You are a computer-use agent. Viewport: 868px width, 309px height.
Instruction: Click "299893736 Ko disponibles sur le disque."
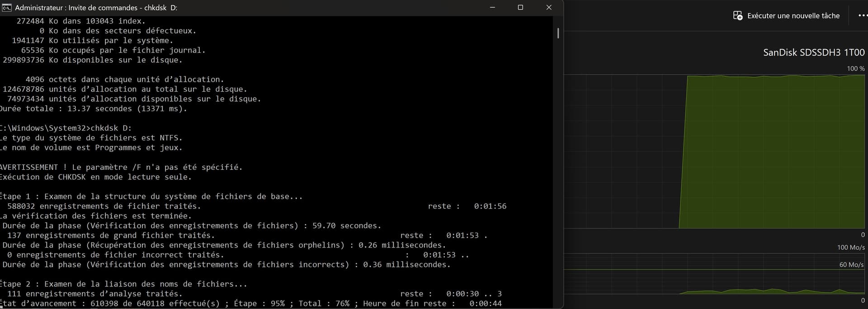[x=93, y=60]
